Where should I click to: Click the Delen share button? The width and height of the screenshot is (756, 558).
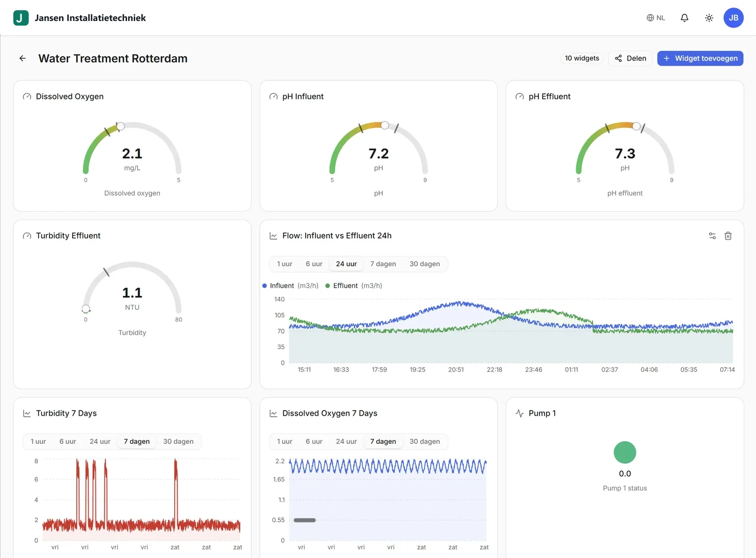pos(631,58)
